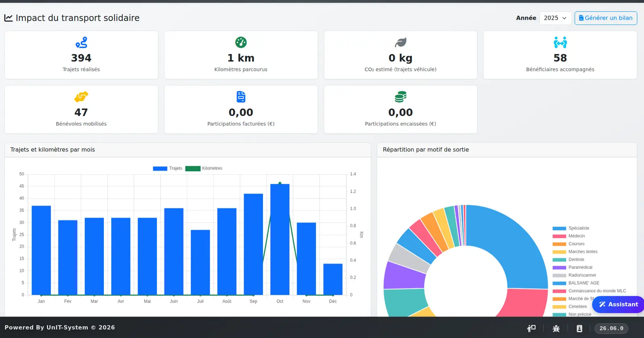Click the Jan bar in the monthly chart

point(41,250)
